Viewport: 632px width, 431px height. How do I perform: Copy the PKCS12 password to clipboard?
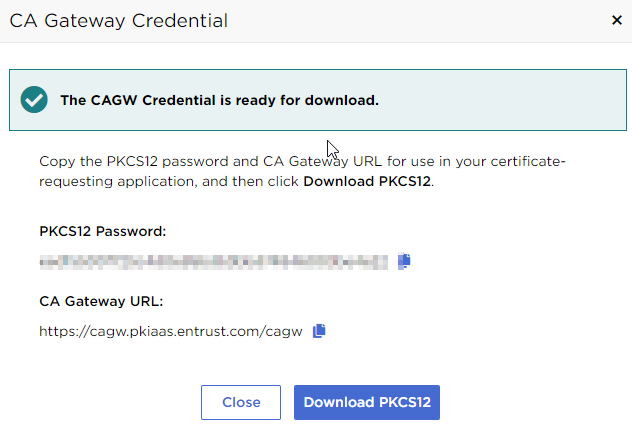(x=404, y=261)
